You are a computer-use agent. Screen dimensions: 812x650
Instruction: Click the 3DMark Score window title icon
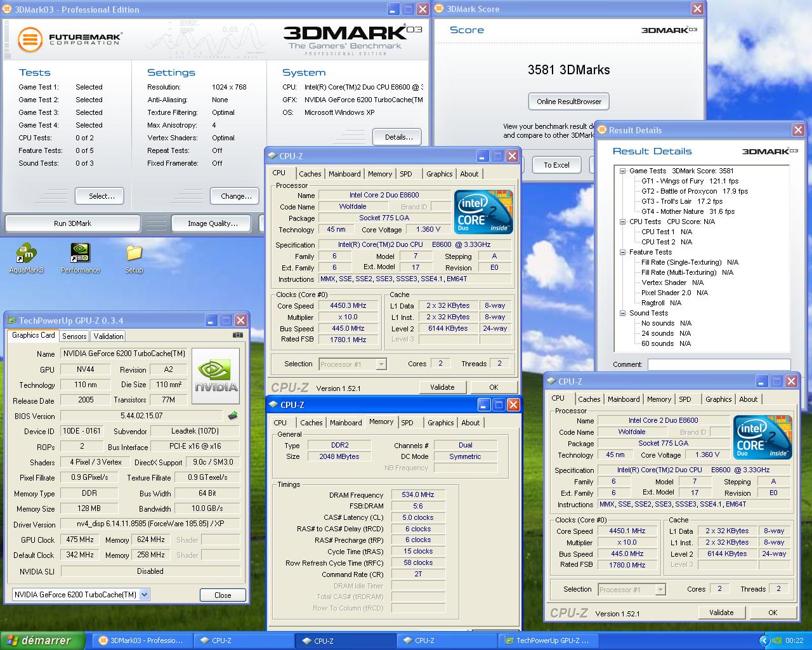coord(440,9)
